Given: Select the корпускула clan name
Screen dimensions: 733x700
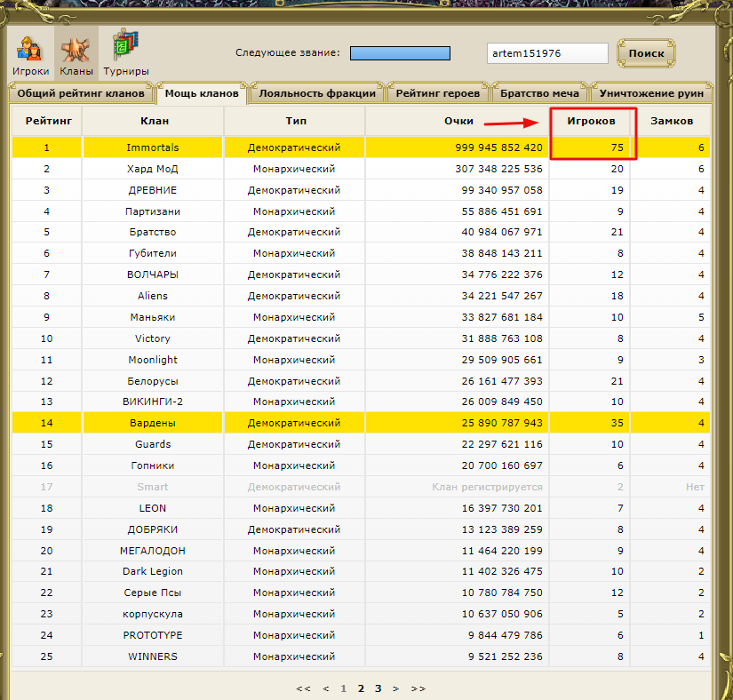Looking at the screenshot, I should tap(153, 615).
